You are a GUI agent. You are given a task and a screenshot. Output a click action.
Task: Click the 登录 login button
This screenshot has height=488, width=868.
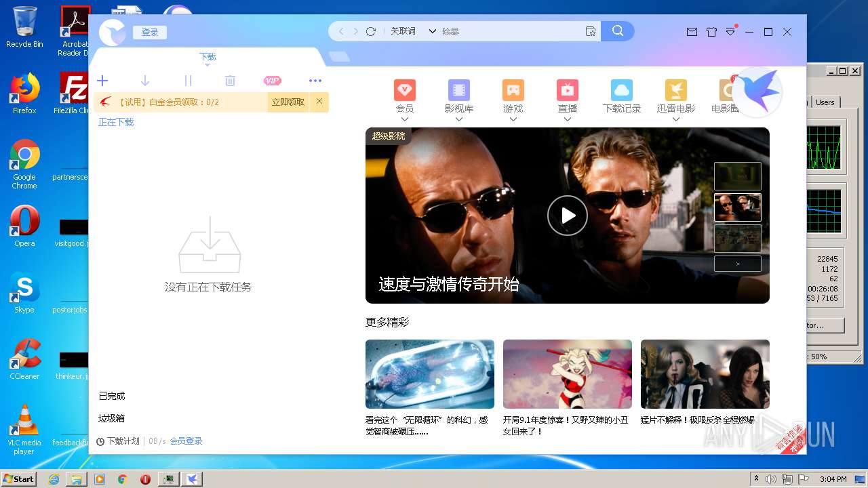(x=150, y=33)
